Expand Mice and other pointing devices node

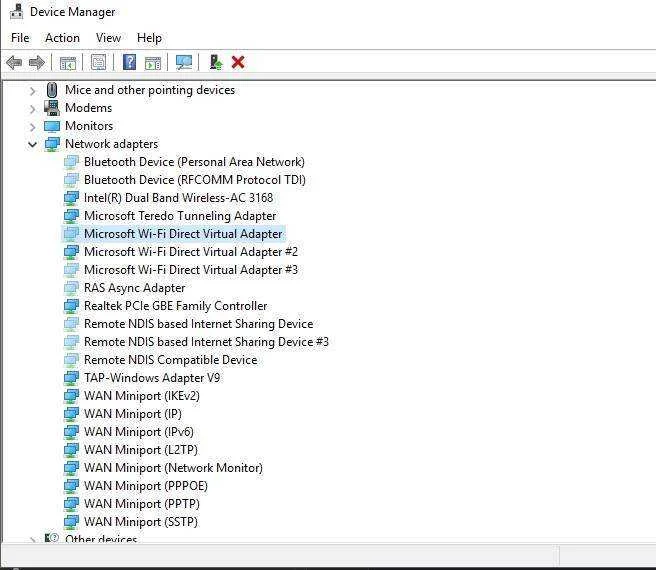pos(33,90)
